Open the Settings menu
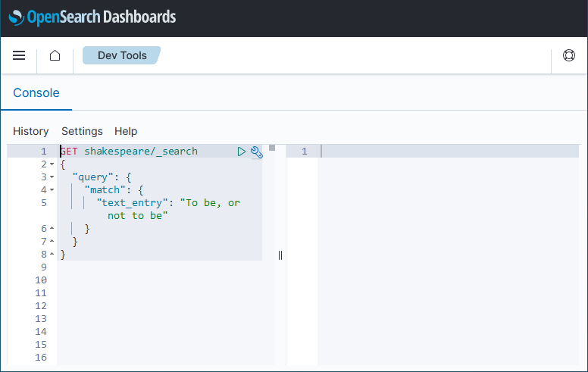588x372 pixels. pyautogui.click(x=82, y=131)
